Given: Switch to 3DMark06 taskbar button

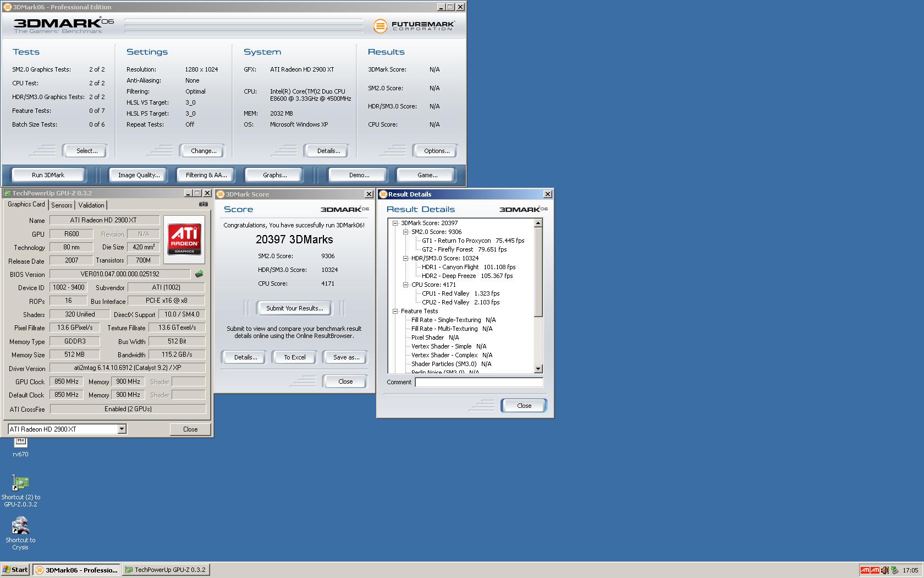Looking at the screenshot, I should coord(76,570).
